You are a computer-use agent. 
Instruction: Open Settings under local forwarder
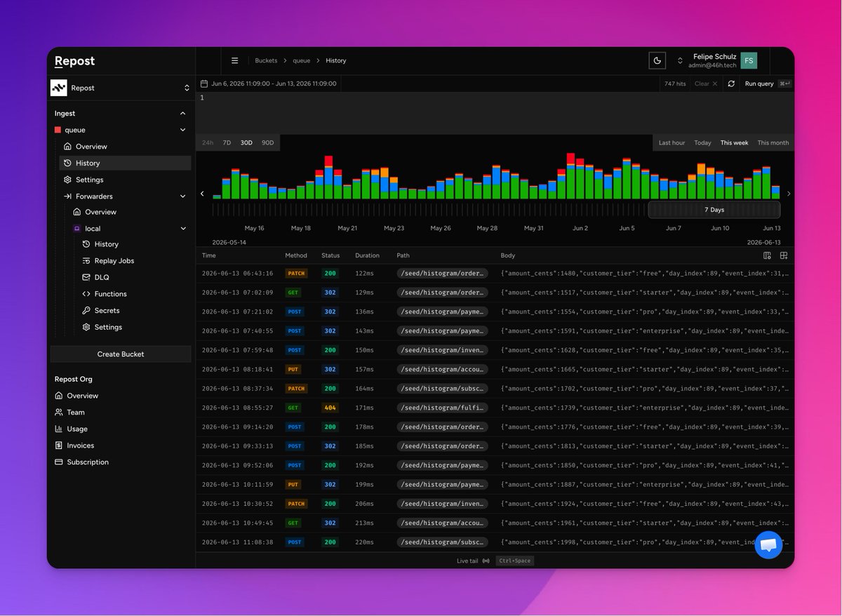point(108,327)
